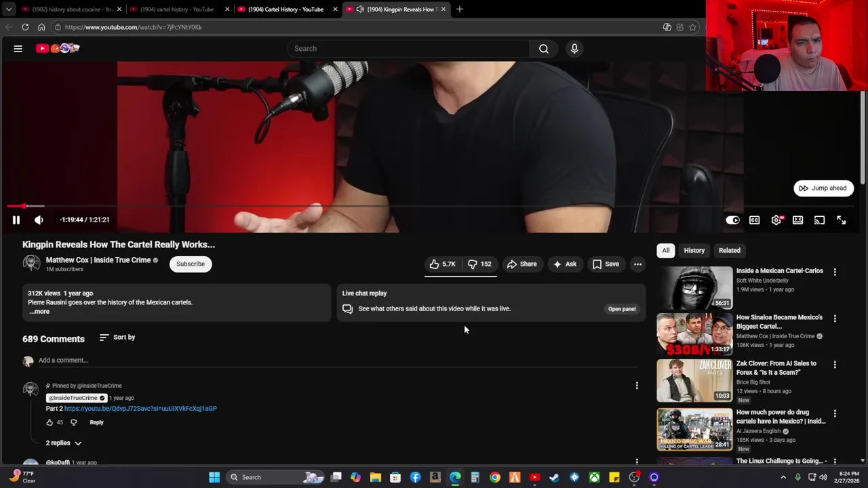The height and width of the screenshot is (488, 868).
Task: Click the Add a comment field
Action: (338, 360)
